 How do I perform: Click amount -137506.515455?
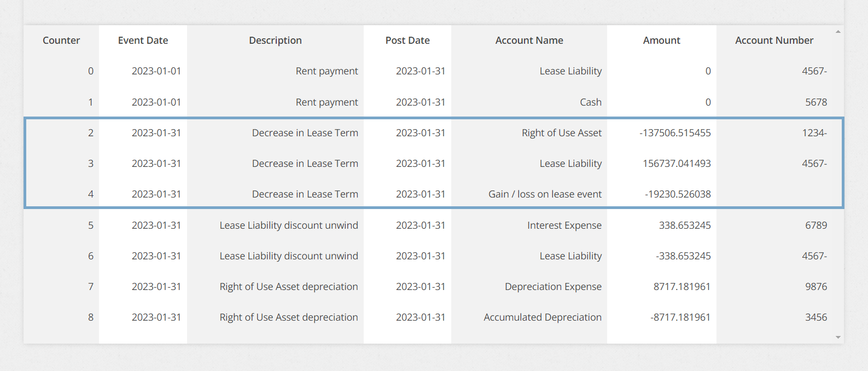(x=675, y=133)
